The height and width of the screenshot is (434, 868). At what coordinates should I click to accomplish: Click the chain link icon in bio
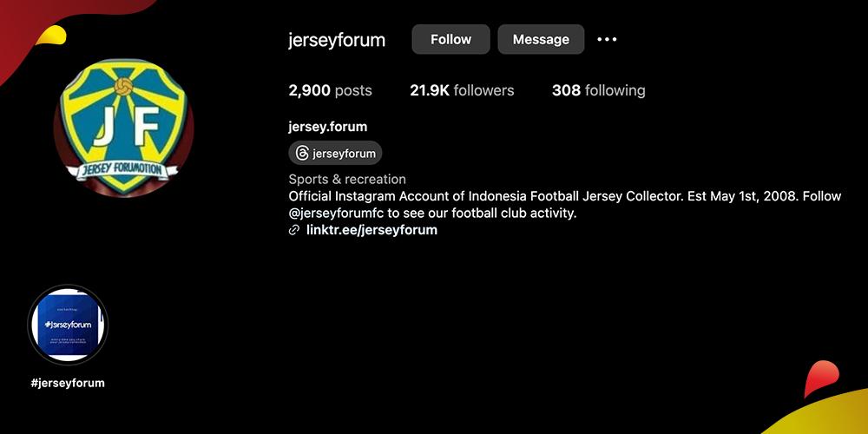coord(294,230)
